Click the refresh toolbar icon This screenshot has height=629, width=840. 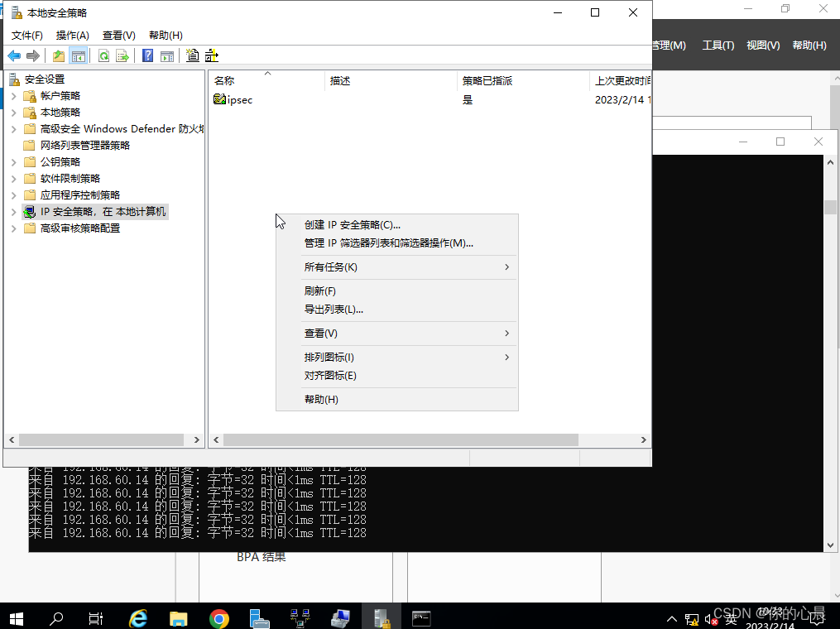pos(103,55)
